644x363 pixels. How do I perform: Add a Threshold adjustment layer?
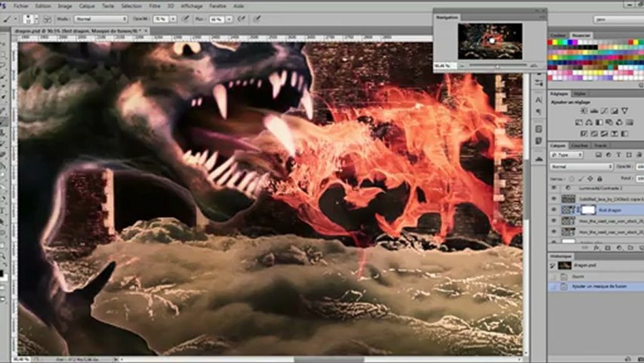[x=604, y=133]
